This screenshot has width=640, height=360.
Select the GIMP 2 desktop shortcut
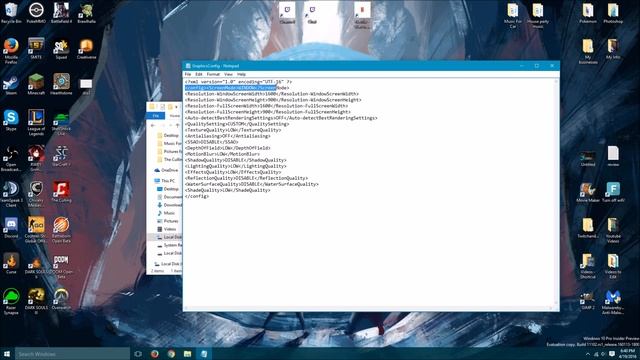point(588,300)
